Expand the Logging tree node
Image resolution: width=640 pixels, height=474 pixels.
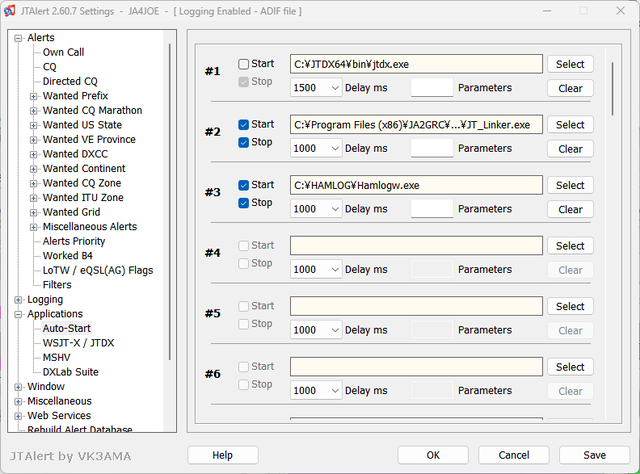18,300
